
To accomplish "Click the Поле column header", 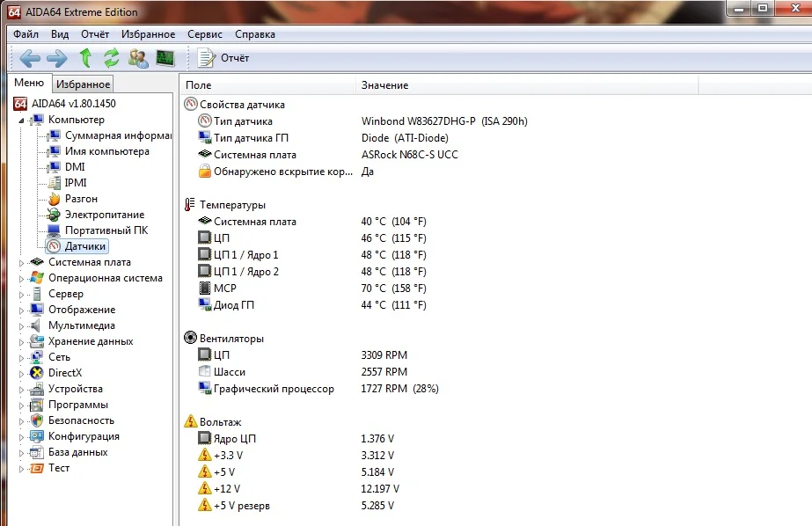I will (x=268, y=85).
